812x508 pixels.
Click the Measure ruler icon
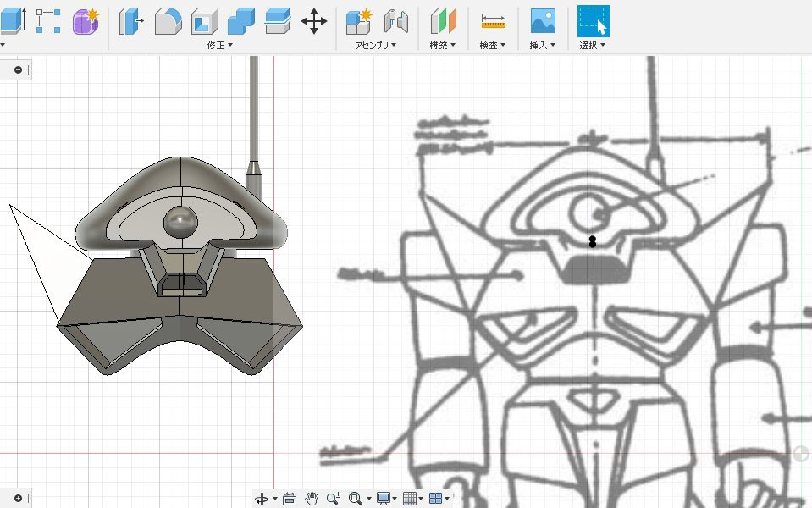(493, 20)
